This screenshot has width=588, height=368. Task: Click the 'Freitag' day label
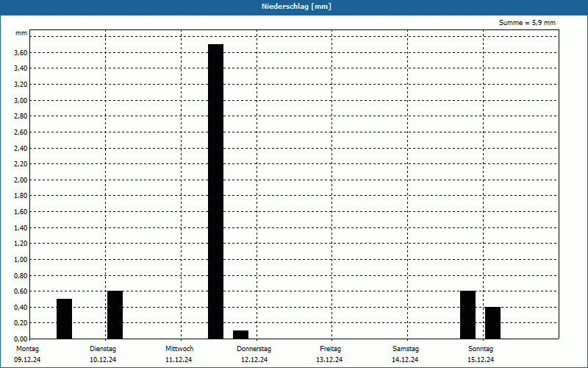[330, 349]
